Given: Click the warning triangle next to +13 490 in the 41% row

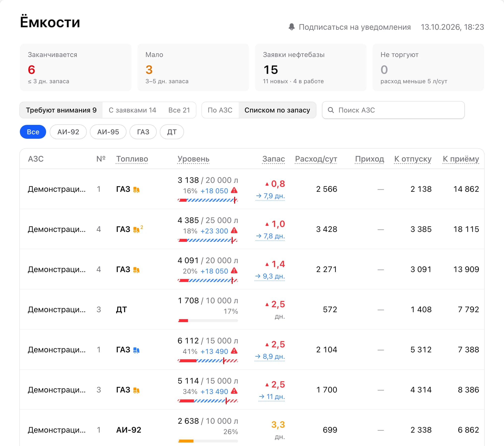Looking at the screenshot, I should (x=234, y=351).
